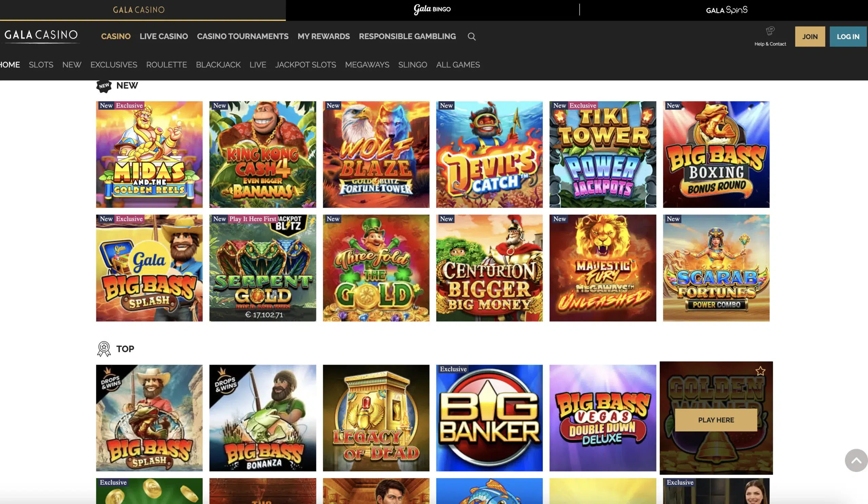Open Devil's Catch game tile
The height and width of the screenshot is (504, 868).
(490, 154)
